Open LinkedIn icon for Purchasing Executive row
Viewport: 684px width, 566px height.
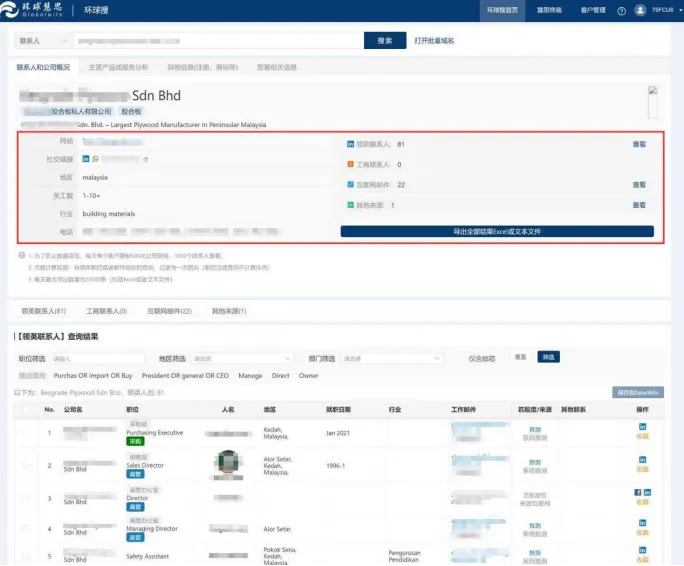pyautogui.click(x=642, y=426)
